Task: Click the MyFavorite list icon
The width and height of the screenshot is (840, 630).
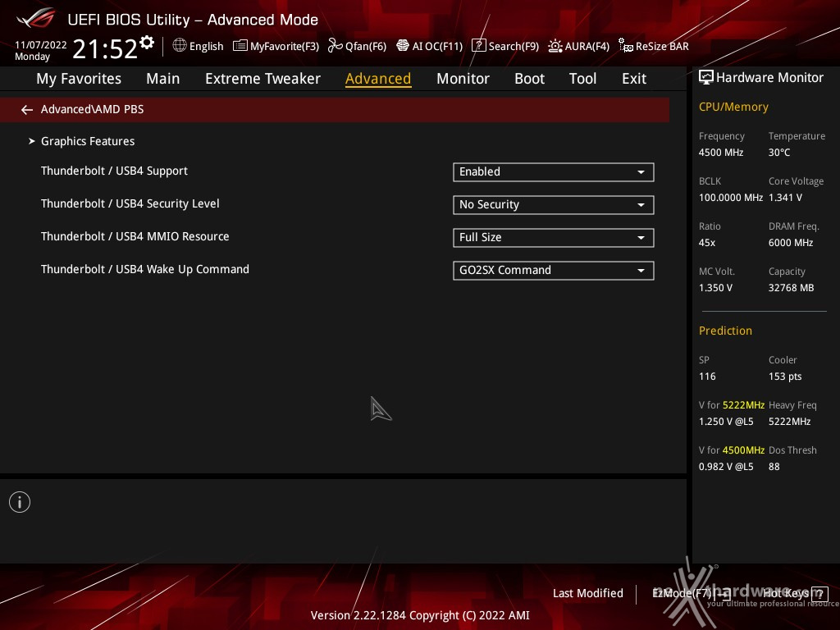Action: pos(240,46)
